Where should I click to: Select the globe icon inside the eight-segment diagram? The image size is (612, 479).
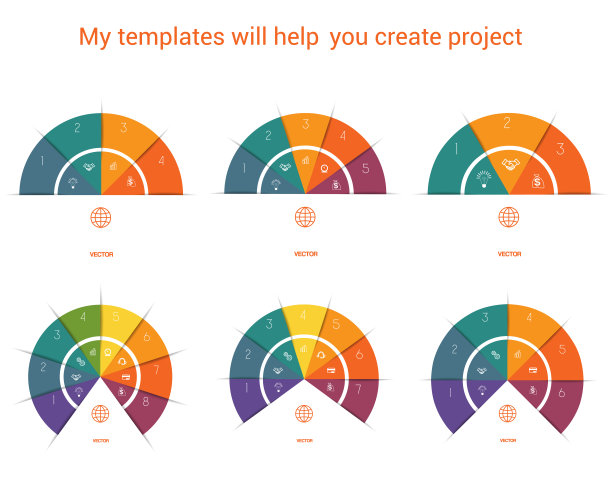pos(101,413)
